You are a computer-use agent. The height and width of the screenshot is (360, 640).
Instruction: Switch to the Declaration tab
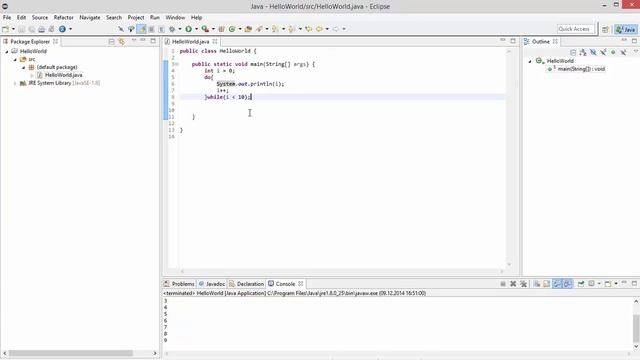(x=247, y=284)
